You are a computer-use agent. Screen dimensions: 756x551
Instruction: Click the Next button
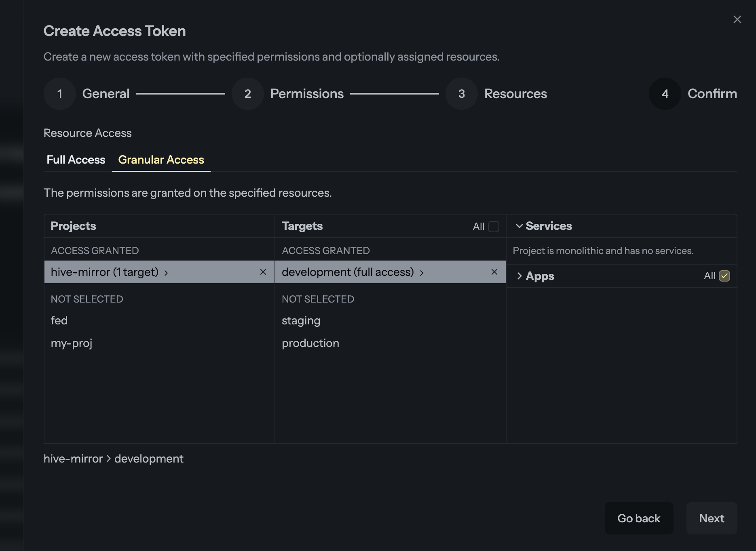point(711,518)
